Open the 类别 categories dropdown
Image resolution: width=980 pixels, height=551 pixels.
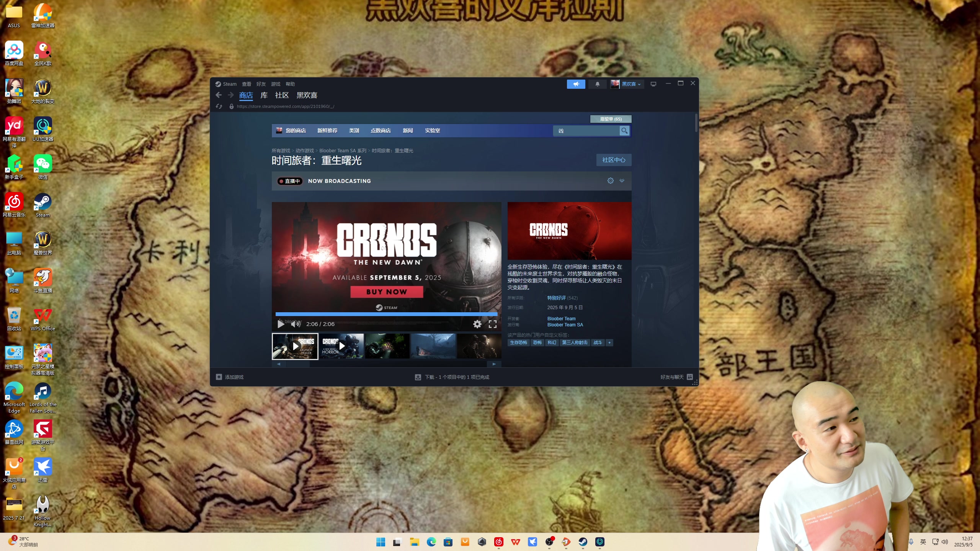tap(354, 130)
